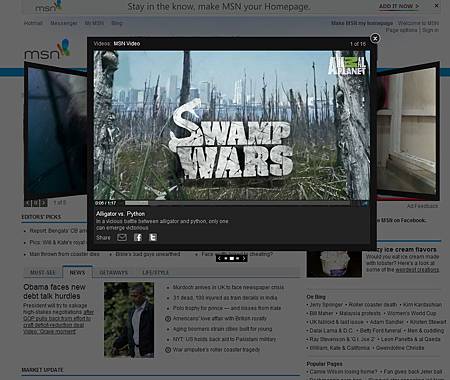Open the NYT US aid to Pakistan story

pyautogui.click(x=224, y=339)
